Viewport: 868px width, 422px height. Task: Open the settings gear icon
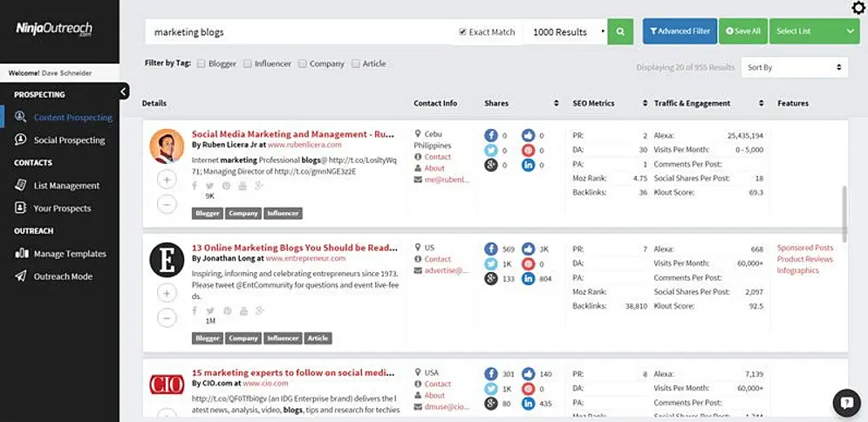pyautogui.click(x=858, y=9)
